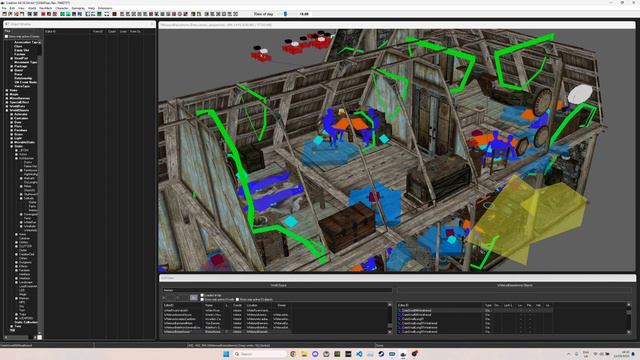Expand the Magic tree category
The height and width of the screenshot is (360, 640).
pyautogui.click(x=7, y=94)
